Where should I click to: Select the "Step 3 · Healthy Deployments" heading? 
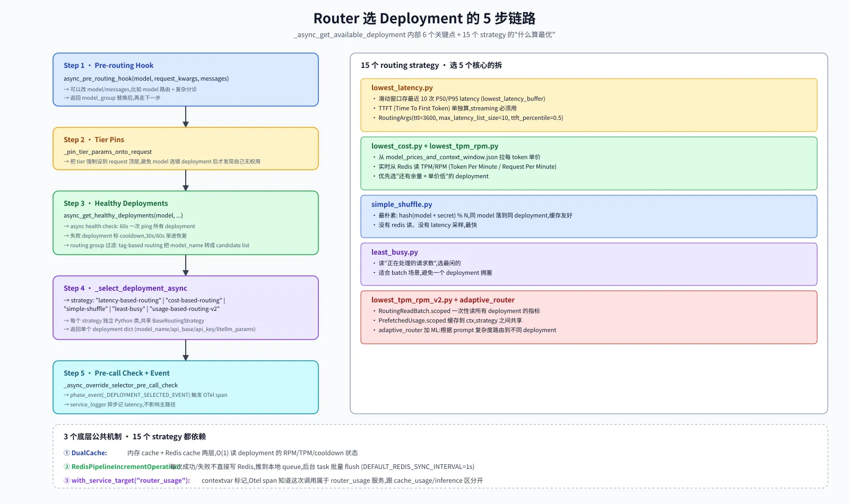point(116,204)
